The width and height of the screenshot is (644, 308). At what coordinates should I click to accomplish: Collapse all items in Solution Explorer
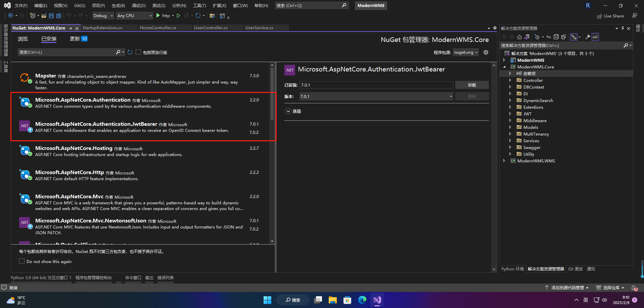click(x=556, y=37)
